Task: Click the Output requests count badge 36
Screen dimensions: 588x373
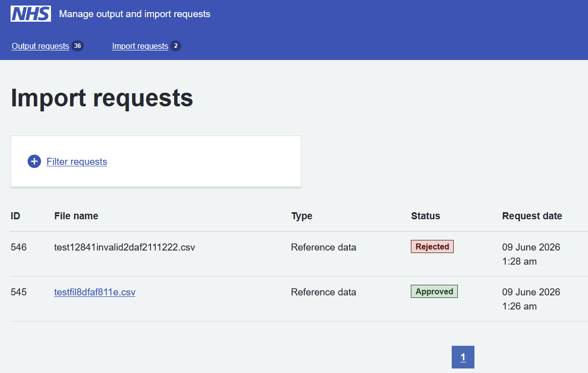Action: point(77,46)
